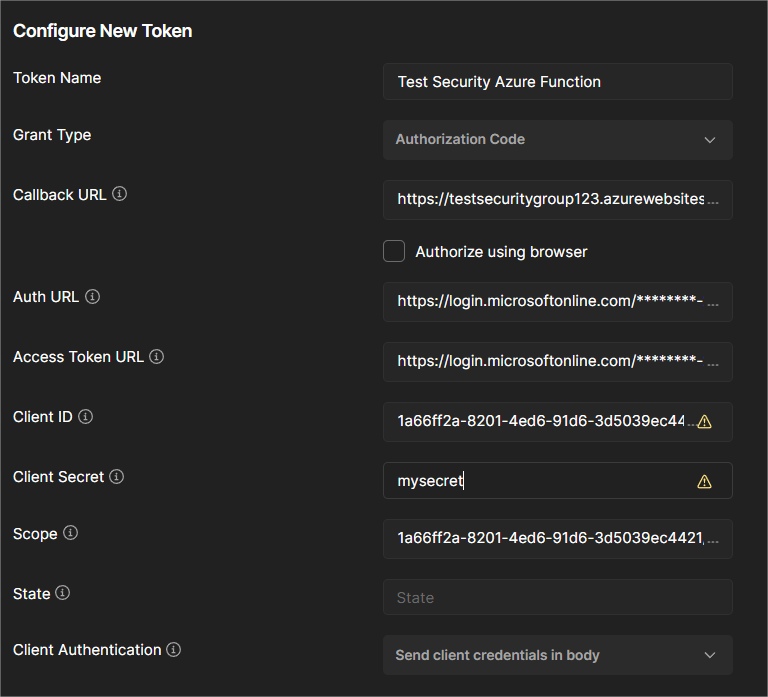768x697 pixels.
Task: Click the Access Token URL input box
Action: point(550,362)
